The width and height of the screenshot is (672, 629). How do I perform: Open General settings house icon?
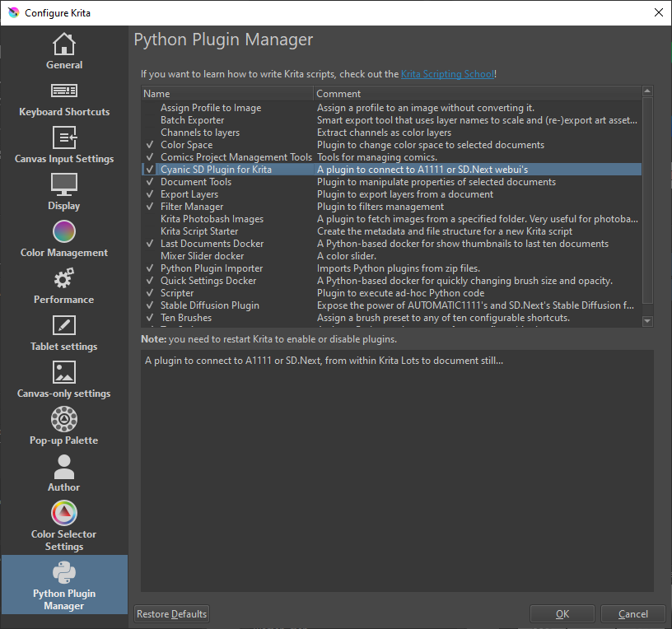point(64,44)
